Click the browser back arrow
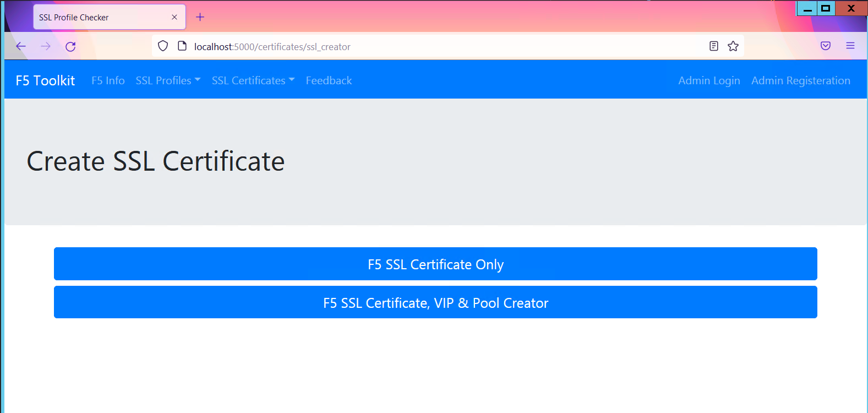The height and width of the screenshot is (413, 868). click(x=21, y=46)
